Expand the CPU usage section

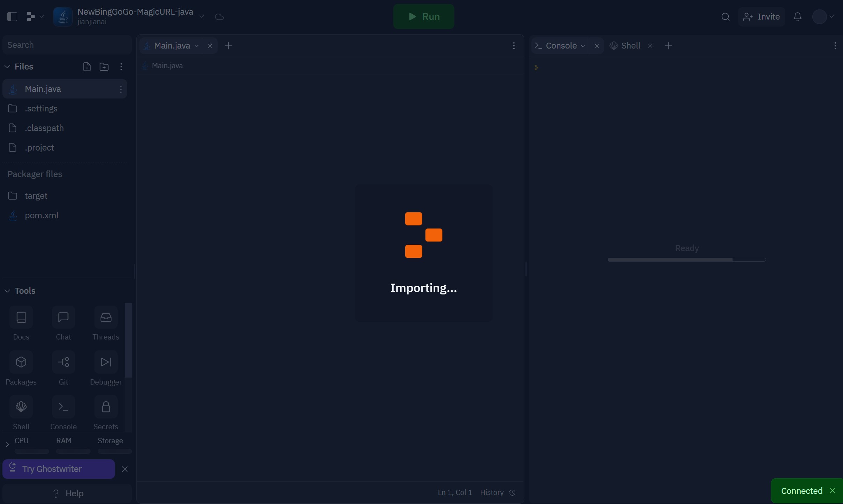pos(7,444)
